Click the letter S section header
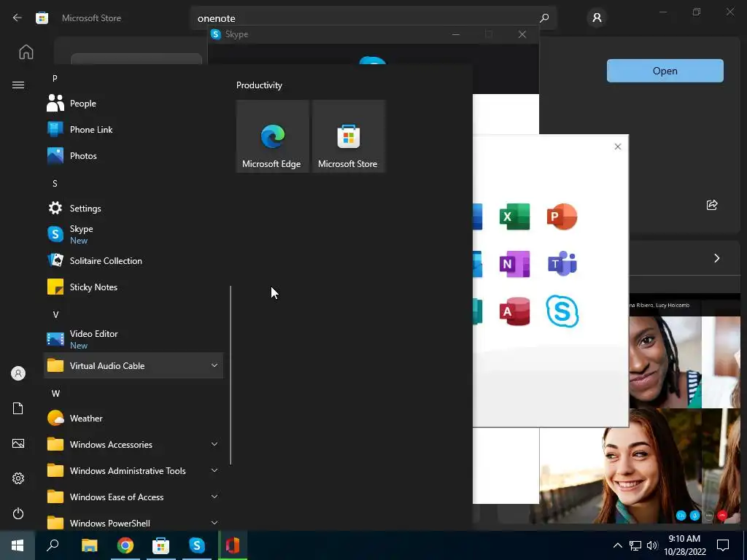Screen dimensions: 747x560 pos(55,183)
